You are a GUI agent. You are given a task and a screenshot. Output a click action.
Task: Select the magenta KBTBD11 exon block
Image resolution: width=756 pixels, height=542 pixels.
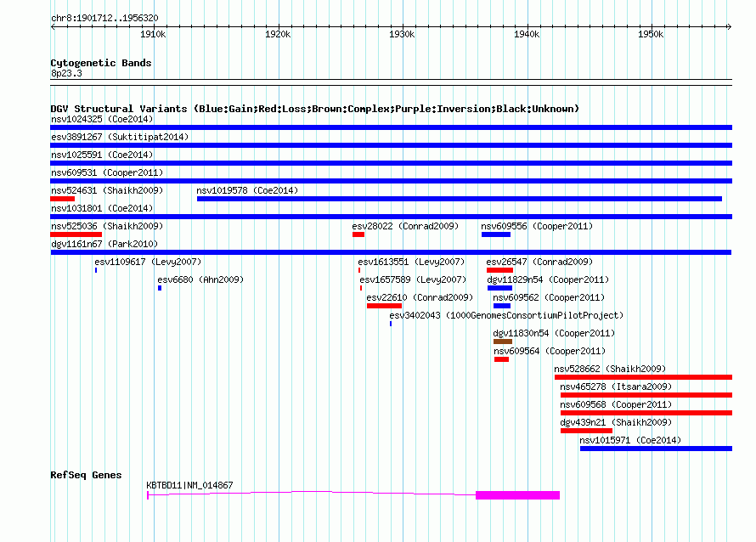518,495
